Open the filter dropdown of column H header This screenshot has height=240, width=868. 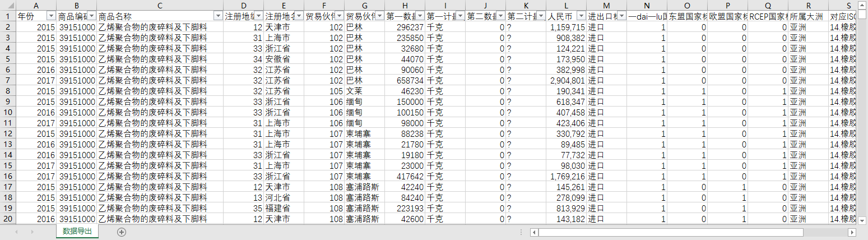[420, 16]
